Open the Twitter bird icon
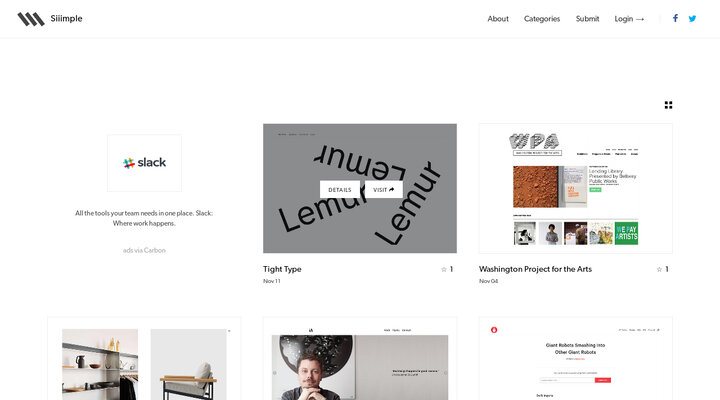 point(692,18)
